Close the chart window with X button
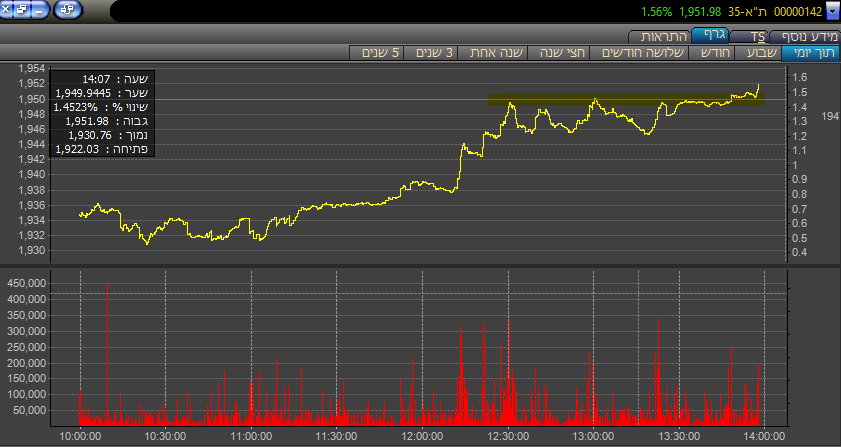The image size is (841, 447). point(6,9)
